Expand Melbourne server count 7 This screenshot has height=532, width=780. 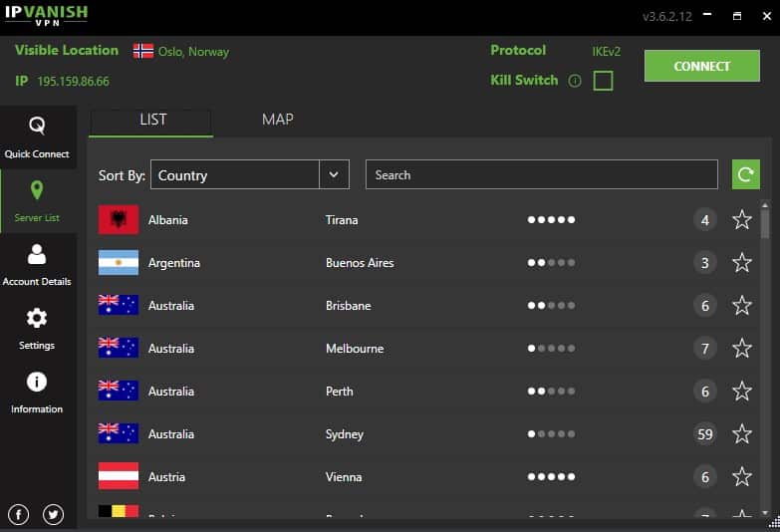point(705,349)
